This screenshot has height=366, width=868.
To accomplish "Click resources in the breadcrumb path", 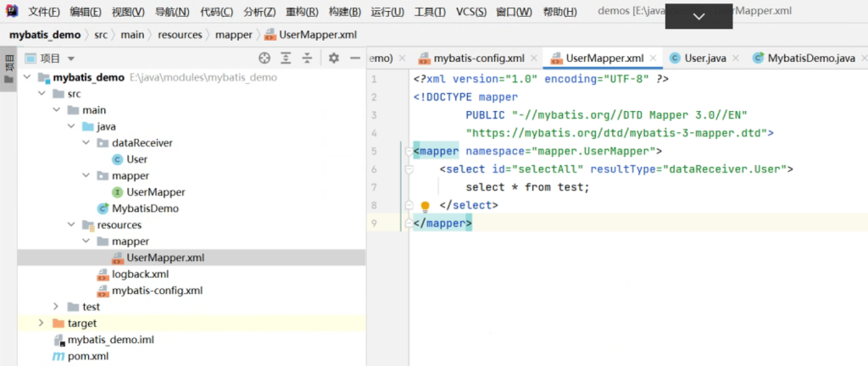I will (x=180, y=35).
